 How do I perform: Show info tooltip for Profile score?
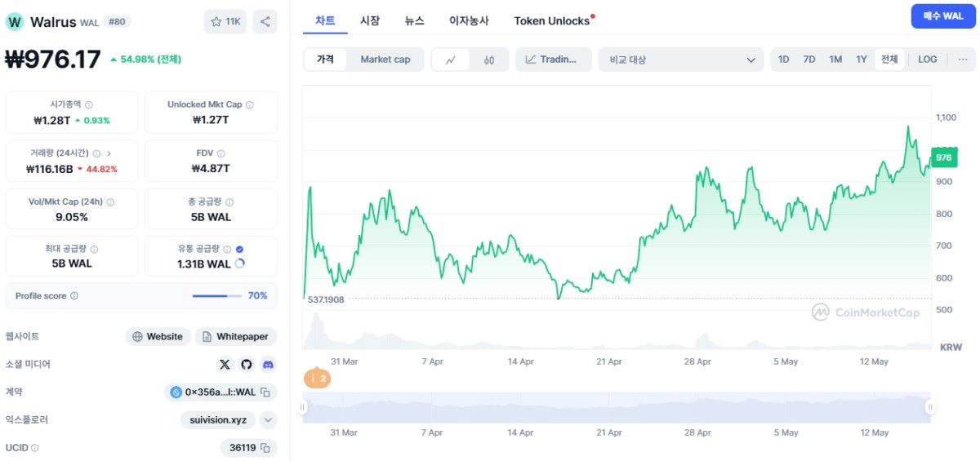pos(74,296)
